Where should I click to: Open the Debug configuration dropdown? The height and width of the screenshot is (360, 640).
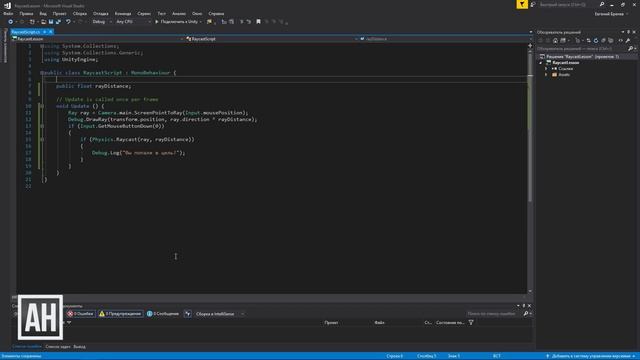pyautogui.click(x=102, y=22)
